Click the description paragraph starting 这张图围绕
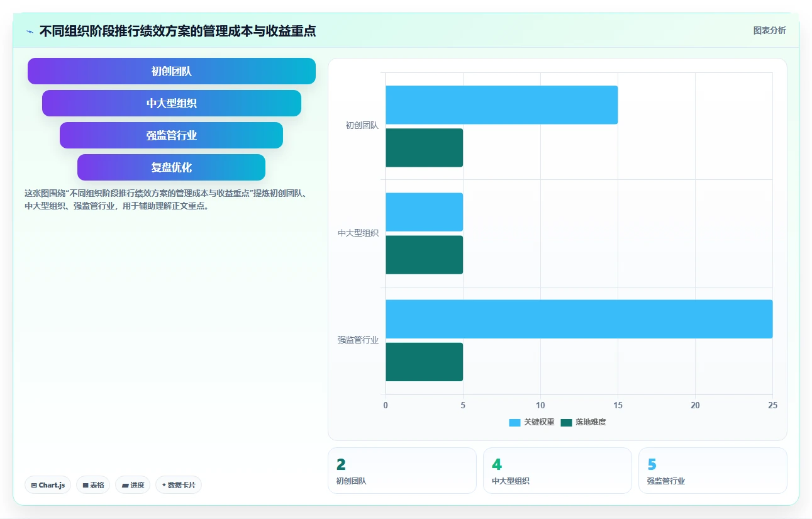The width and height of the screenshot is (812, 519). (x=165, y=199)
